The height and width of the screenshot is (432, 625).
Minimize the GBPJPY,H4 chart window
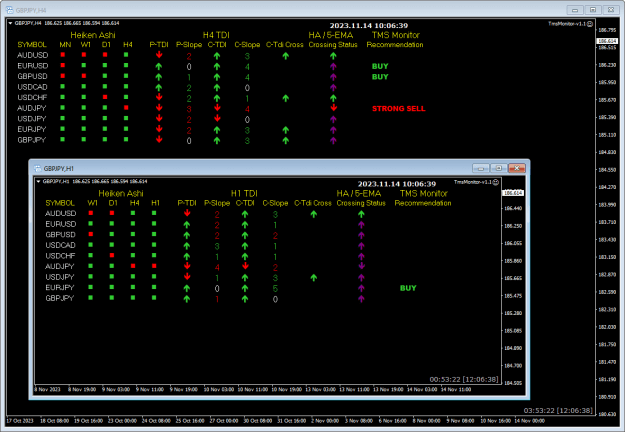point(575,10)
